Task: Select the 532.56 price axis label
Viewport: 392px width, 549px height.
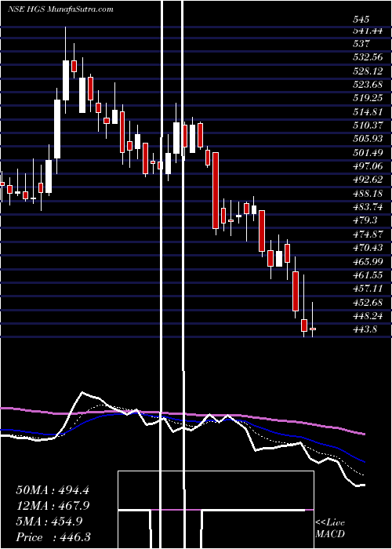Action: pos(368,57)
